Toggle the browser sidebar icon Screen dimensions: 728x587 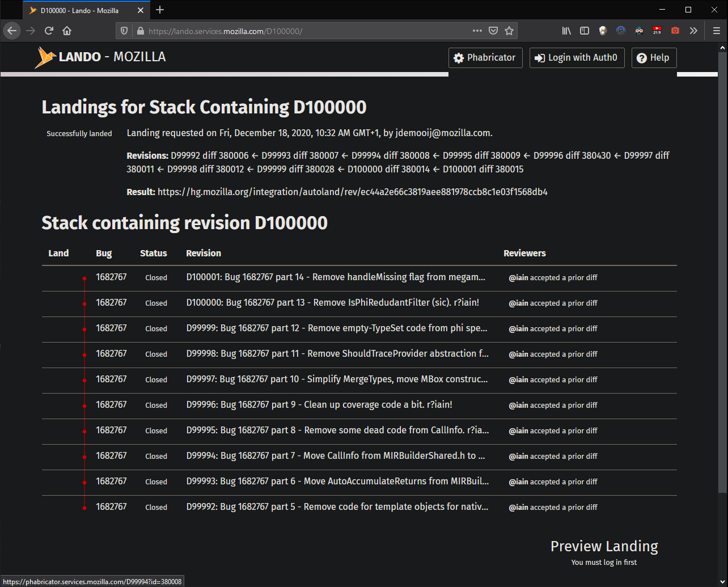click(x=585, y=31)
